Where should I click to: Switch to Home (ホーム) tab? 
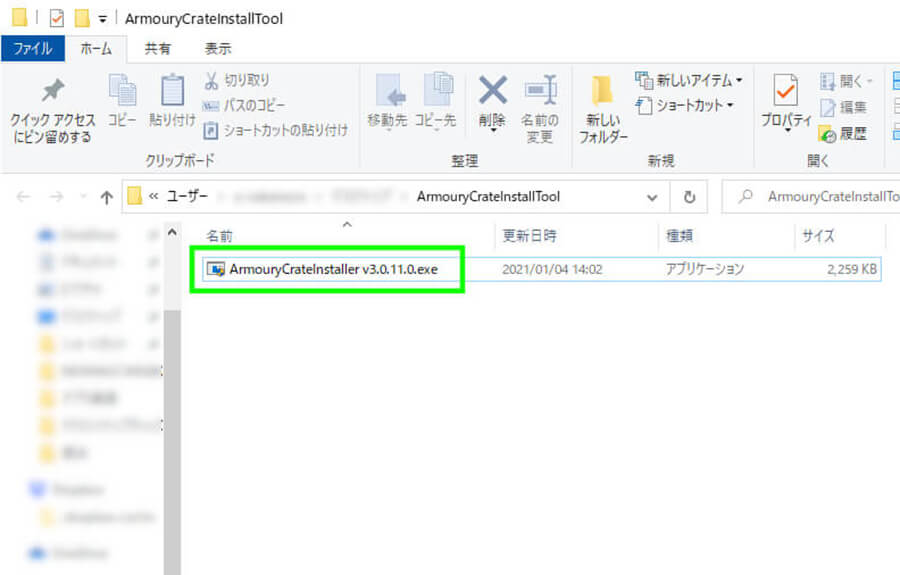(96, 49)
